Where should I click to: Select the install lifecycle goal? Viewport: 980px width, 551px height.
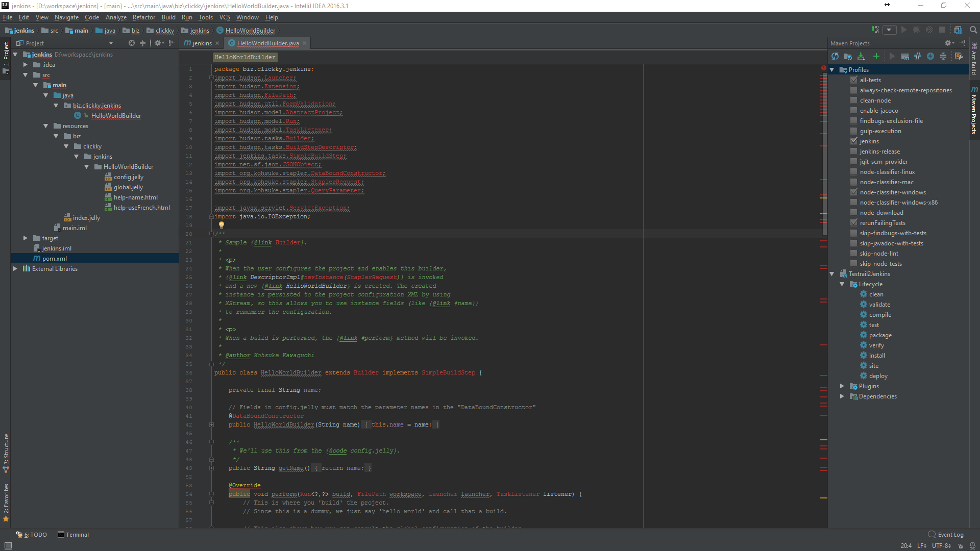point(877,356)
